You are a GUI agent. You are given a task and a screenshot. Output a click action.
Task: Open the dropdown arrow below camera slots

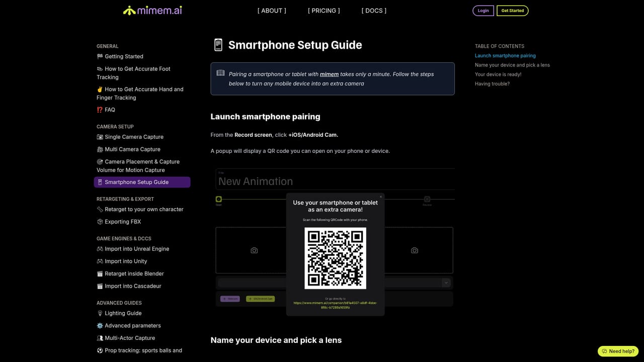point(446,283)
